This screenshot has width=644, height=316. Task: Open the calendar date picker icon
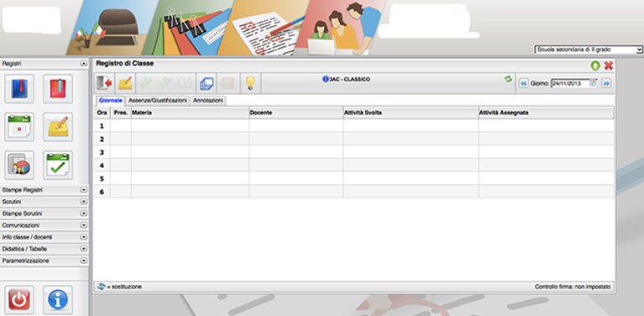(x=593, y=82)
